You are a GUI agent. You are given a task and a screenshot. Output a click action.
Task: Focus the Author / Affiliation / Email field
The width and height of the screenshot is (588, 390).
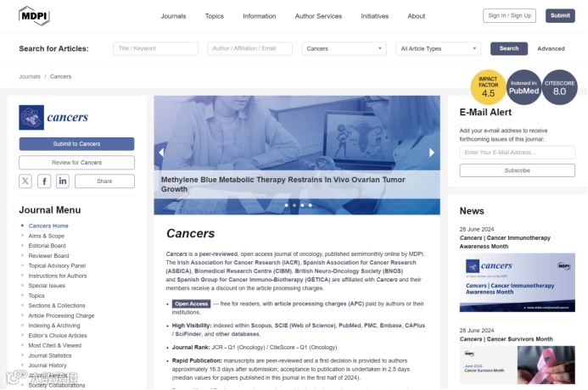tap(249, 48)
